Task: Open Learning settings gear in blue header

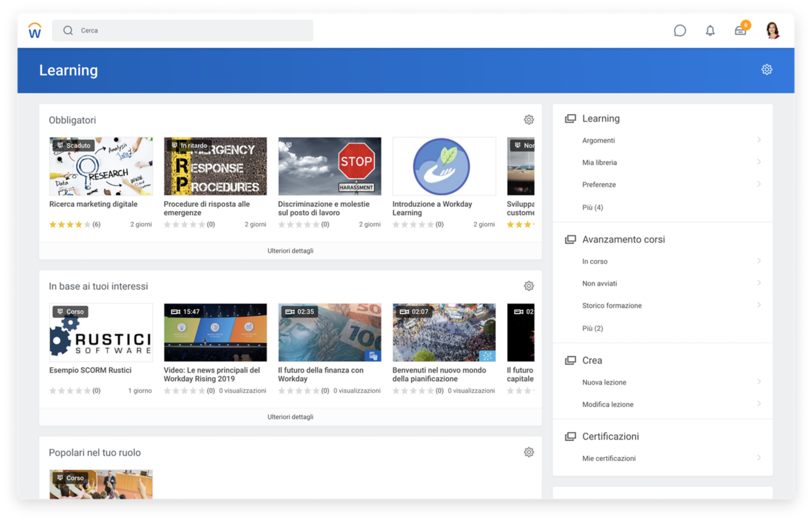Action: point(767,69)
